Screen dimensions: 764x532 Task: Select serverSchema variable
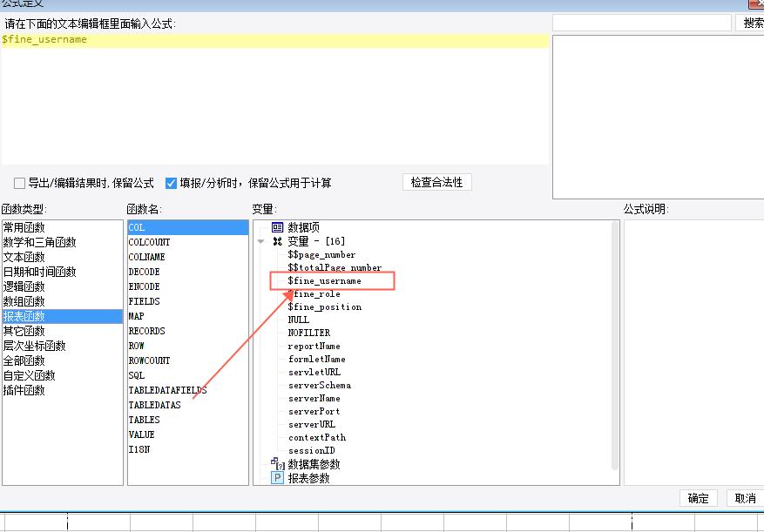(x=320, y=386)
